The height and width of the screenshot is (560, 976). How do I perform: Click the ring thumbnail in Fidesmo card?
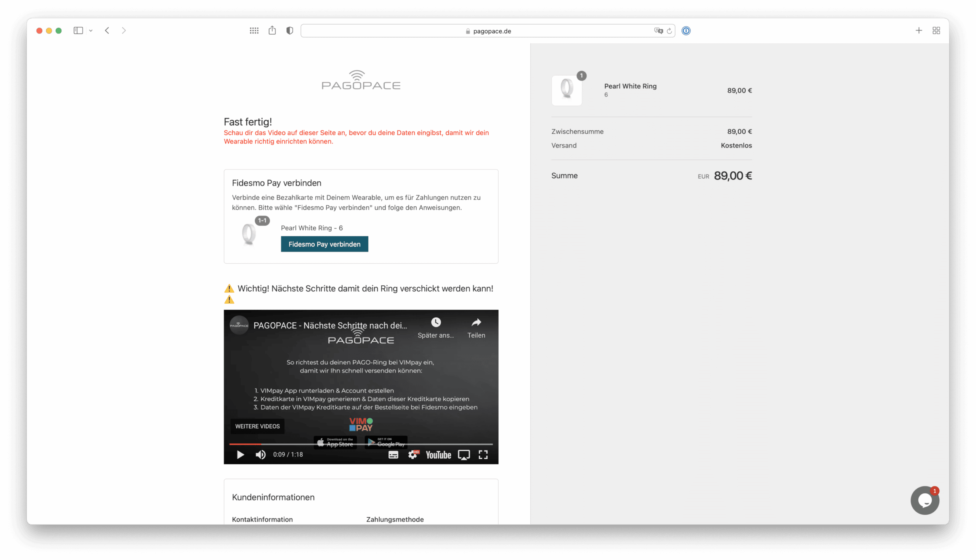tap(249, 234)
